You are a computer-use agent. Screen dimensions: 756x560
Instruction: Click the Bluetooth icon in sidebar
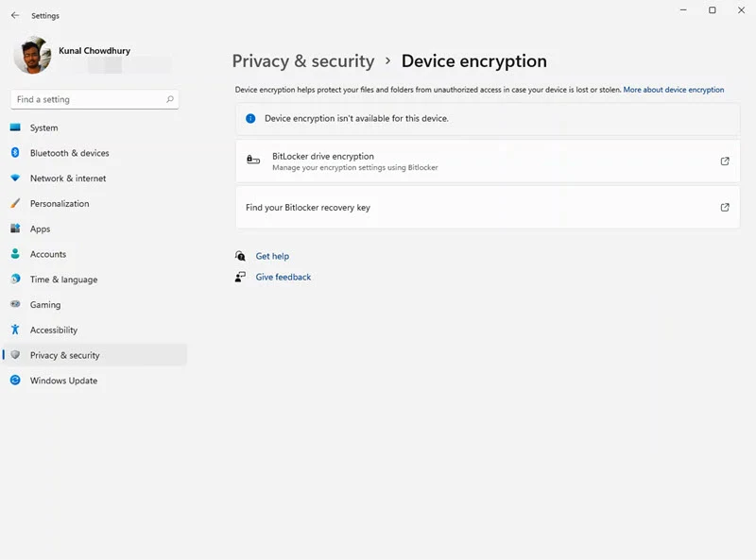pyautogui.click(x=15, y=152)
